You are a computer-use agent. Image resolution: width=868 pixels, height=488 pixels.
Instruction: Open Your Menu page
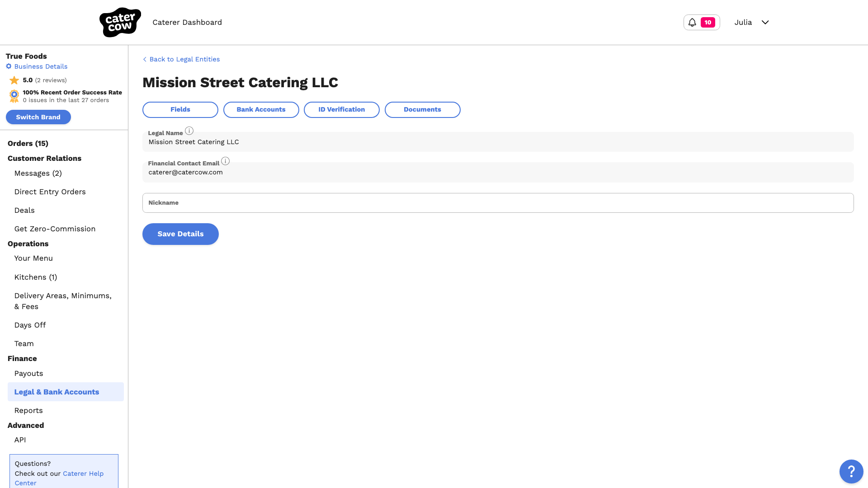[33, 258]
